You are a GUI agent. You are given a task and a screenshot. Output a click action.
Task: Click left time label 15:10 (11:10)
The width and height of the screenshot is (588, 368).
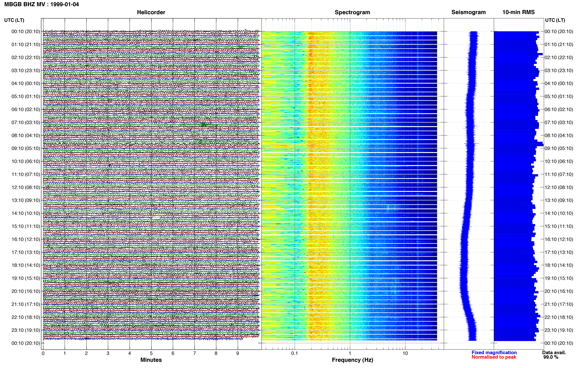[26, 226]
